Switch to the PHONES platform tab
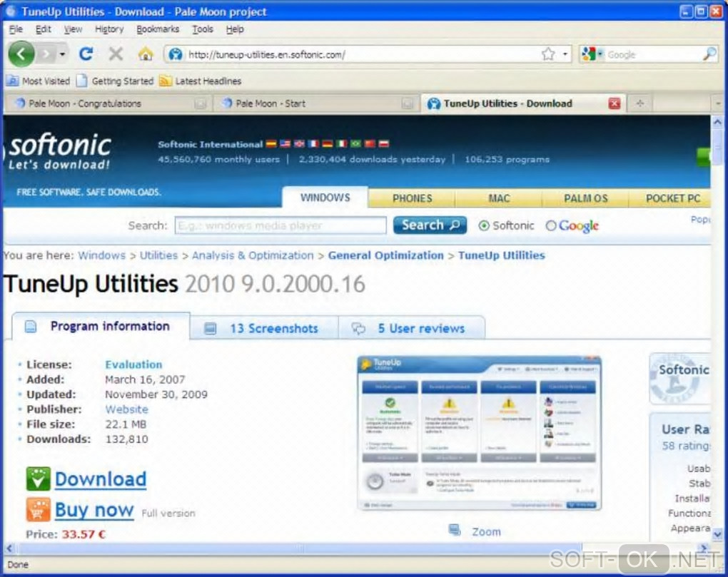The height and width of the screenshot is (577, 728). click(x=413, y=198)
